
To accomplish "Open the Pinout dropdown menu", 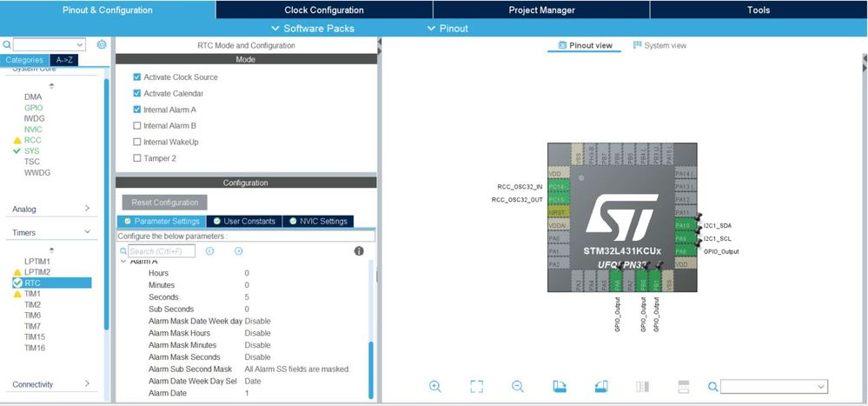I will [x=447, y=28].
